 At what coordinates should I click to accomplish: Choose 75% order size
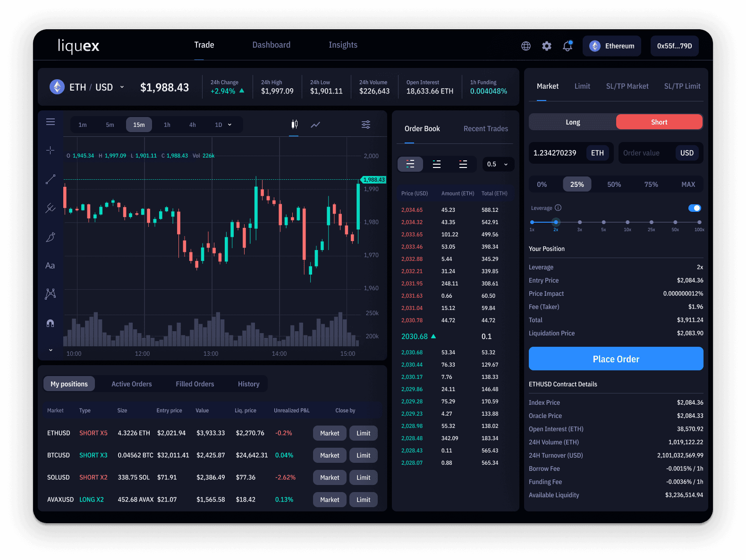pyautogui.click(x=651, y=184)
